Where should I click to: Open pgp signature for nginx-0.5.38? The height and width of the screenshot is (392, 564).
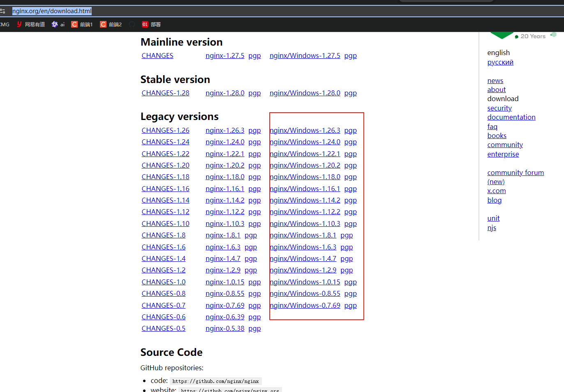pyautogui.click(x=254, y=329)
